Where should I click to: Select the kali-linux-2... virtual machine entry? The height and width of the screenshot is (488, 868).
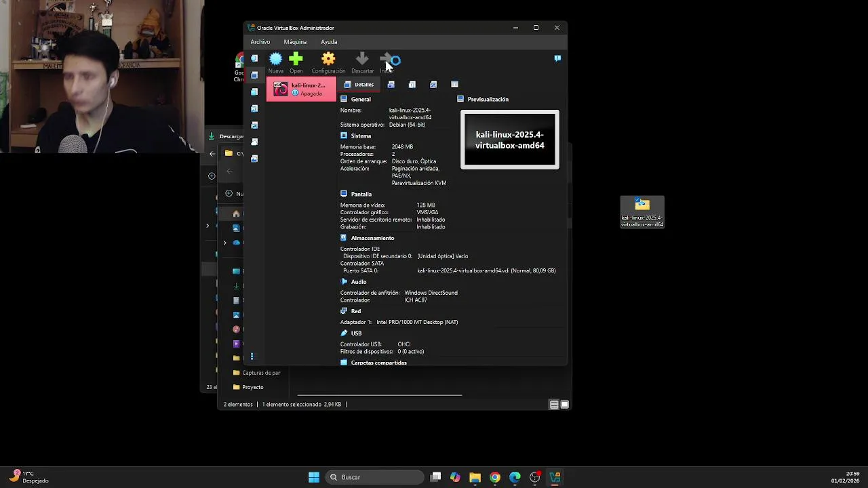tap(301, 89)
